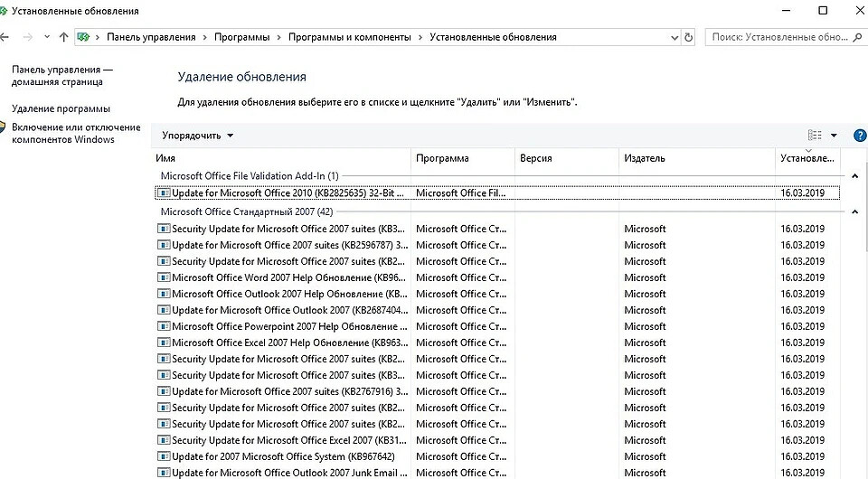Sort by the Имя column header

(280, 158)
